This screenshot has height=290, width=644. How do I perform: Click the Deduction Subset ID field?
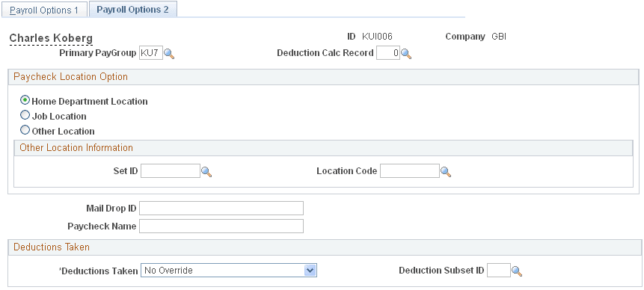tap(499, 271)
